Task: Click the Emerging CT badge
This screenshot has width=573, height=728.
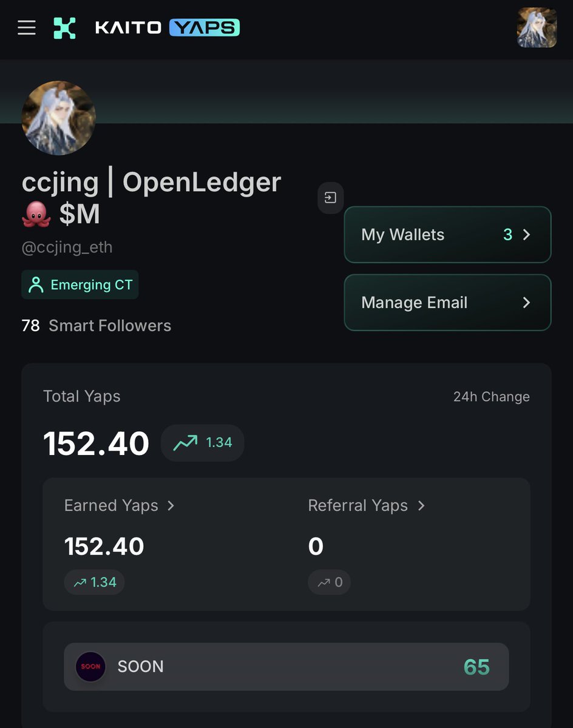Action: (x=80, y=285)
